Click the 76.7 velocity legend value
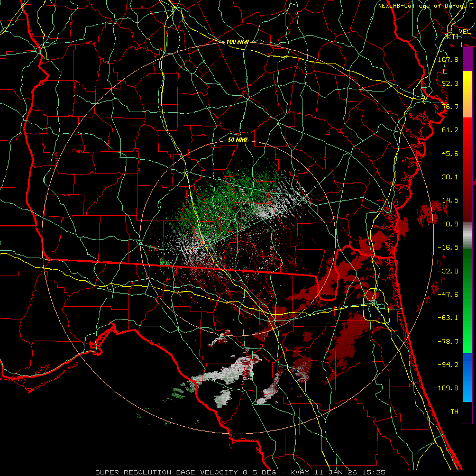 tap(450, 106)
